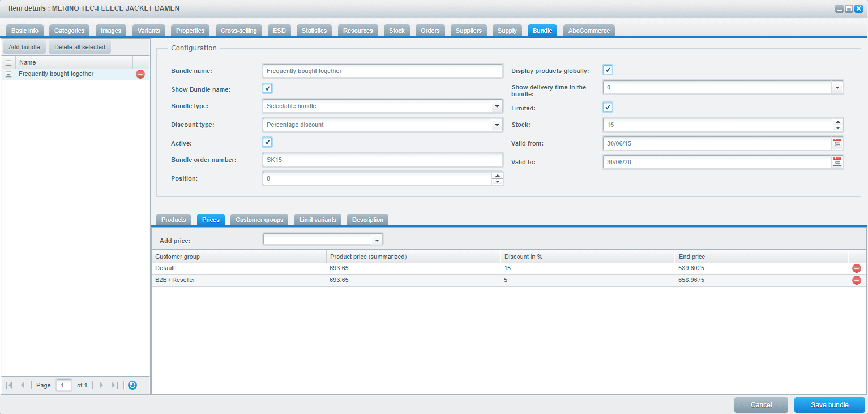868x414 pixels.
Task: Switch to the Stock tab
Action: [x=397, y=31]
